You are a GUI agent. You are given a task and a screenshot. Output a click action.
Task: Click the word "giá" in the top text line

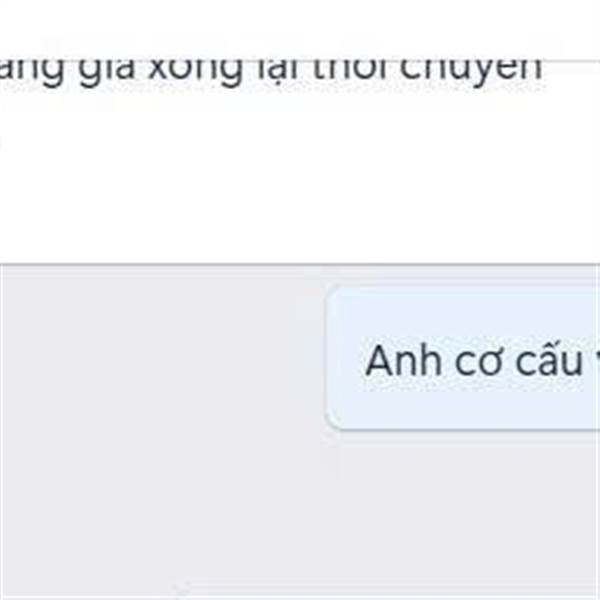[107, 73]
